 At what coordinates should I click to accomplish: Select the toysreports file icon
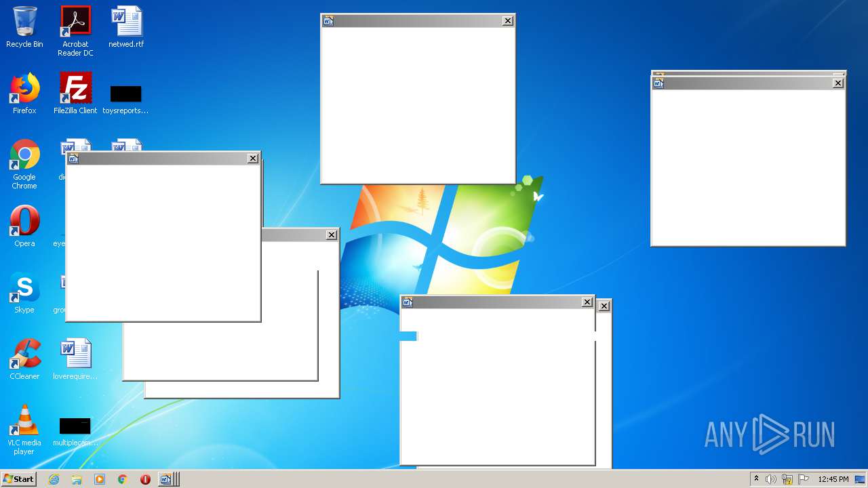pos(125,98)
